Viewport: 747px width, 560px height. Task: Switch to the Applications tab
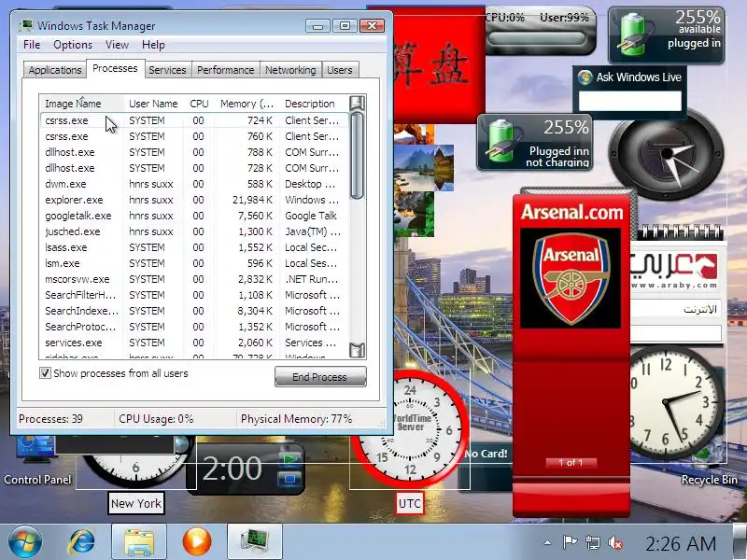55,70
